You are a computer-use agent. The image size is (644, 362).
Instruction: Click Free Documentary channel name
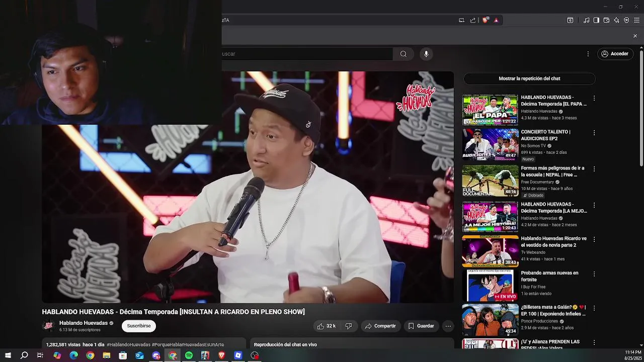(x=537, y=182)
